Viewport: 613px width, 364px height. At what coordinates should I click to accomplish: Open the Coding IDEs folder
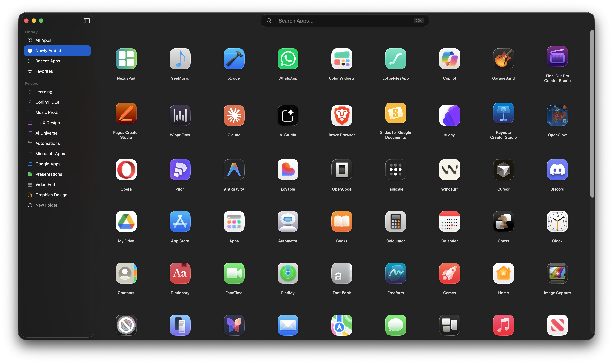coord(47,102)
